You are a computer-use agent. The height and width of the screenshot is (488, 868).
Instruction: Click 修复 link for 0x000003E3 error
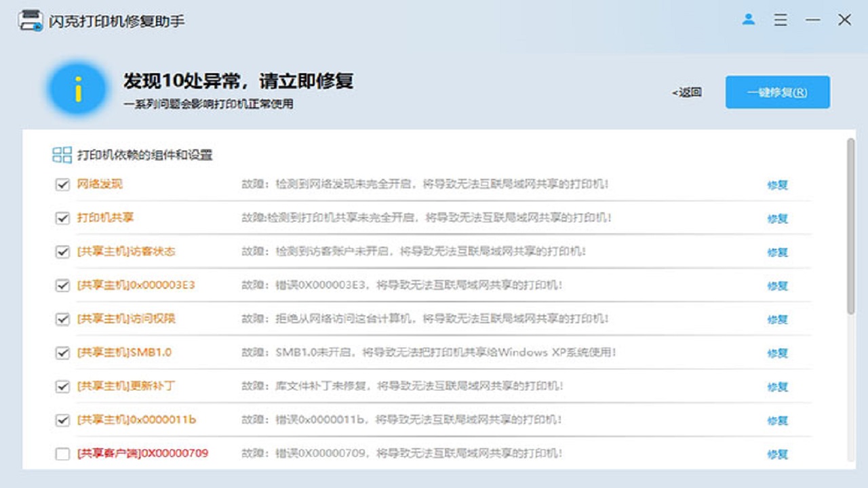[777, 286]
